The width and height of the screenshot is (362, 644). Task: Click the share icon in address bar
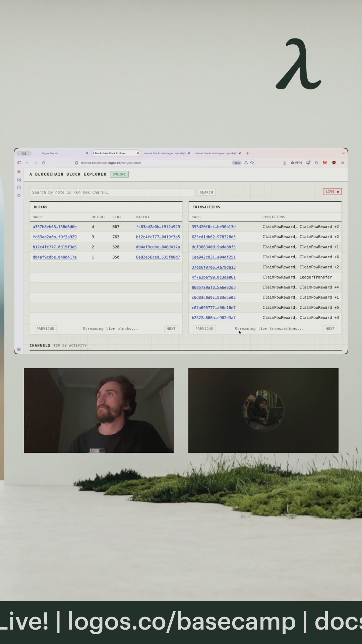pyautogui.click(x=246, y=163)
